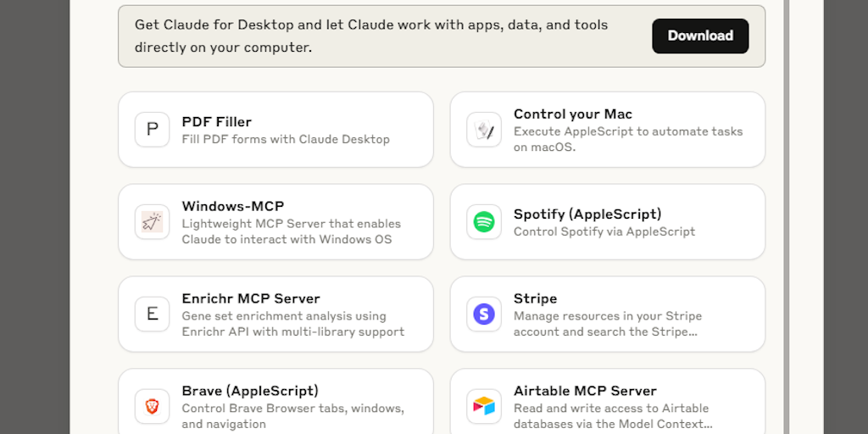The width and height of the screenshot is (868, 434).
Task: Click the Windows-MCP description text
Action: (291, 231)
